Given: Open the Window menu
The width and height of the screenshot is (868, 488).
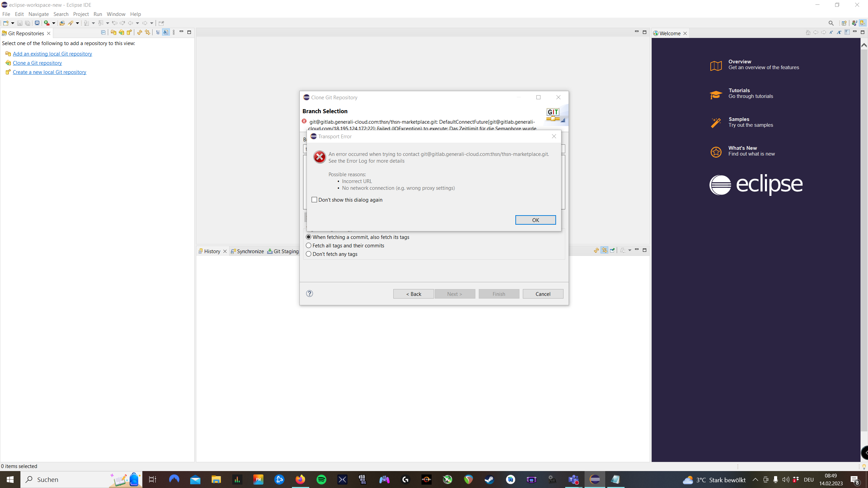Looking at the screenshot, I should (x=116, y=14).
